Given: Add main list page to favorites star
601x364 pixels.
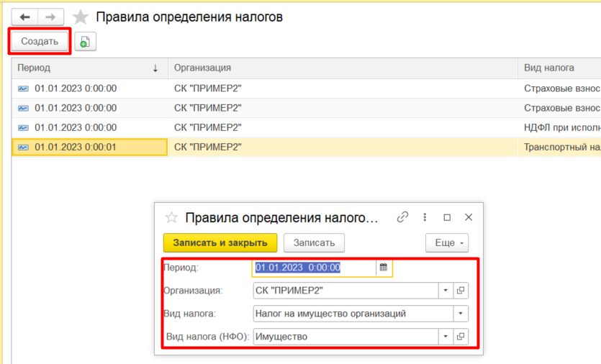Looking at the screenshot, I should click(81, 17).
